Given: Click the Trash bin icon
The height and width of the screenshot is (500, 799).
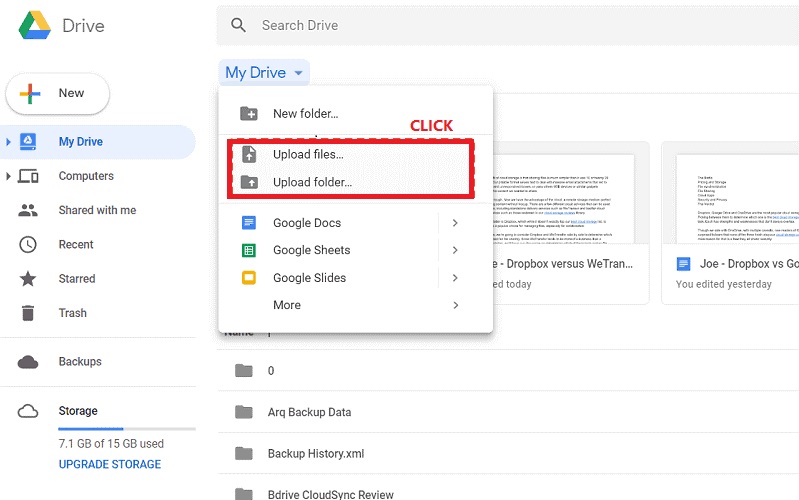Looking at the screenshot, I should click(28, 313).
